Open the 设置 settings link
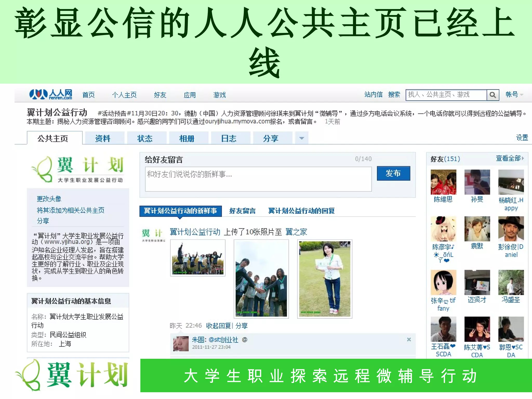 click(x=522, y=137)
